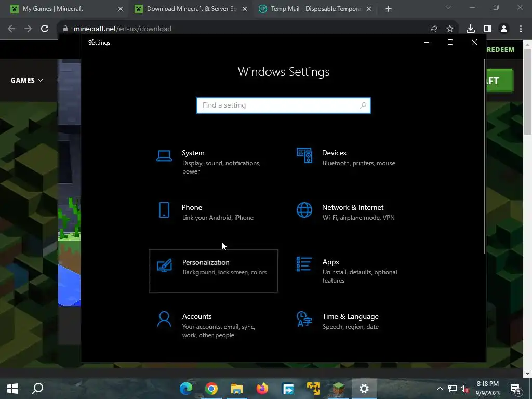Open System settings laptop icon
This screenshot has height=399, width=532.
(164, 156)
